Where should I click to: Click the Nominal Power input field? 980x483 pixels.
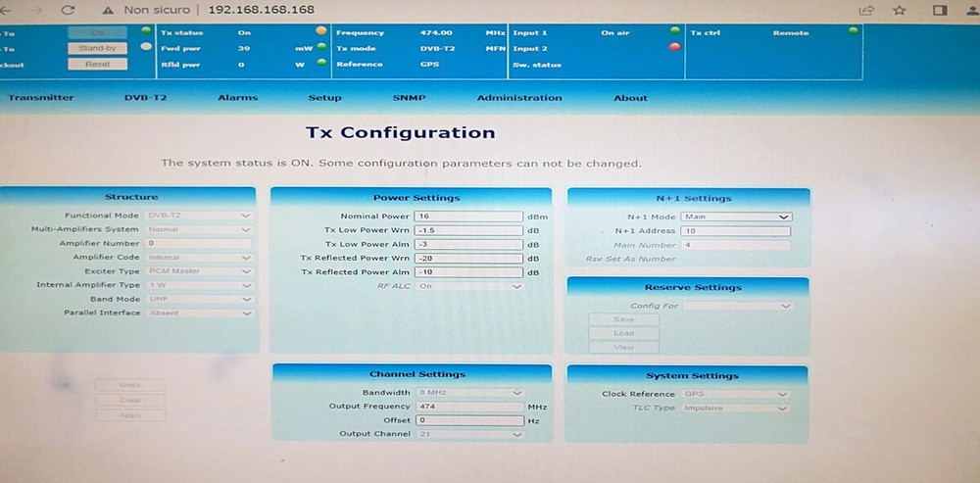(x=468, y=217)
